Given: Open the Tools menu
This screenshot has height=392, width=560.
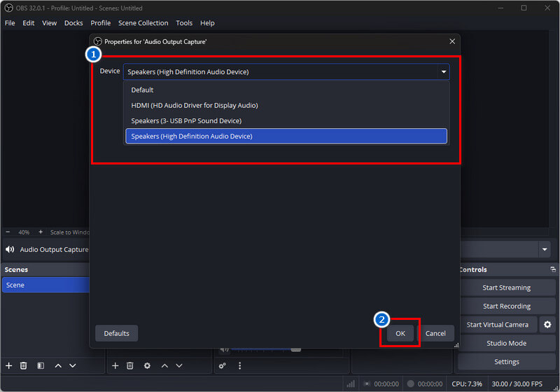Looking at the screenshot, I should tap(184, 23).
